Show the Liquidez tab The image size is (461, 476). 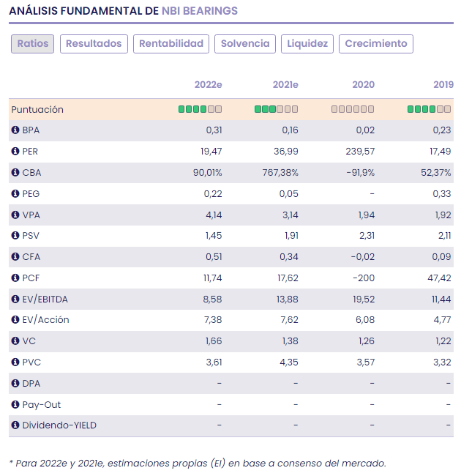click(x=307, y=44)
